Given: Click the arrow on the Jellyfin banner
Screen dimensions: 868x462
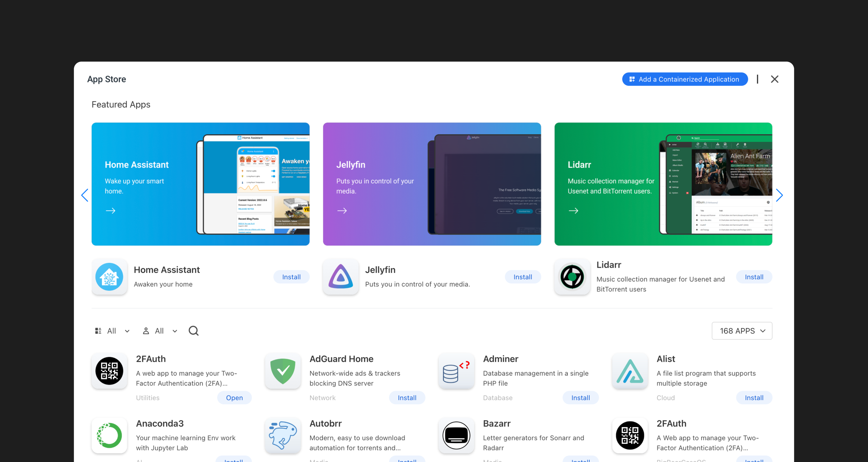Looking at the screenshot, I should click(x=342, y=210).
